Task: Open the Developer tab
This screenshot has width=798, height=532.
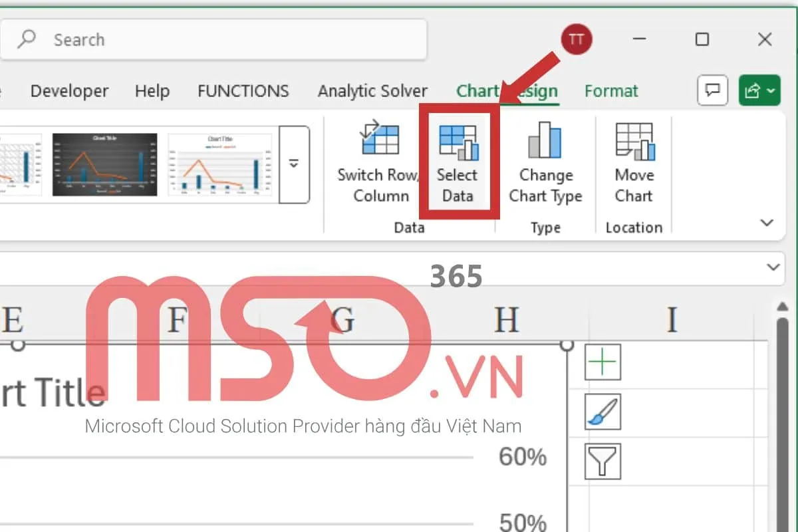Action: point(69,90)
